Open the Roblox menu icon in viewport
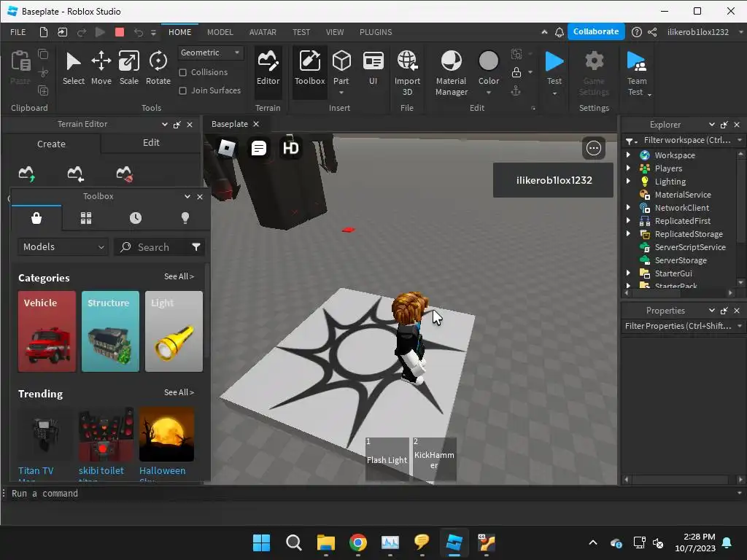The height and width of the screenshot is (560, 747). click(226, 149)
